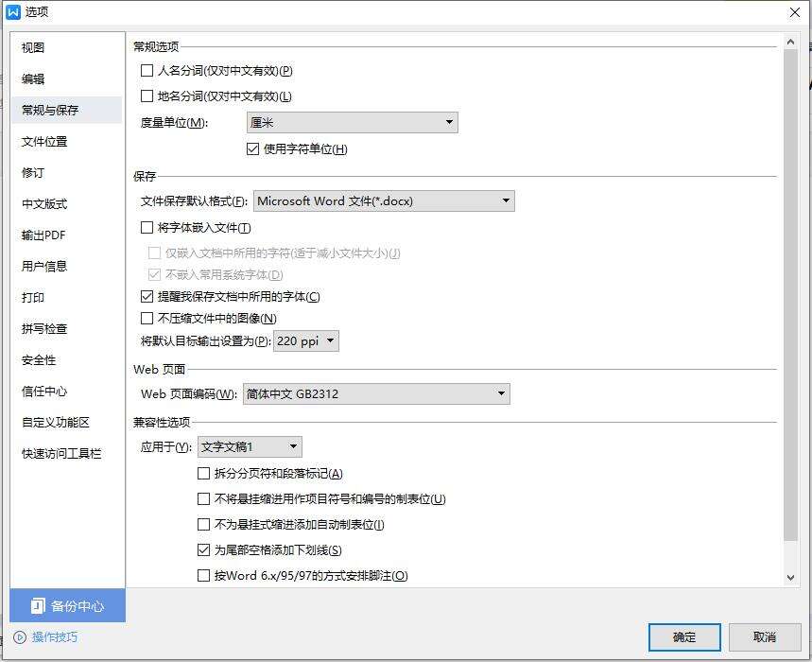Click the vertical scrollbar thumb
This screenshot has width=812, height=662.
790,295
